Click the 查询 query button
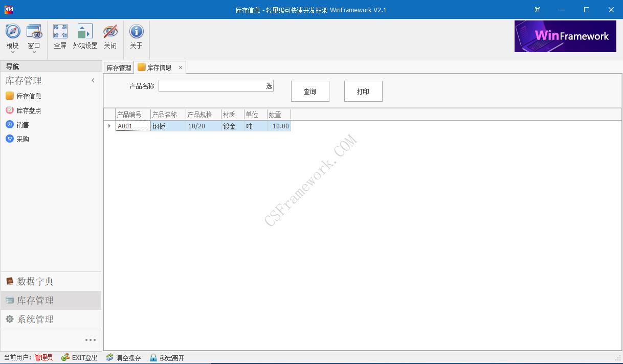The image size is (623, 364). [310, 91]
